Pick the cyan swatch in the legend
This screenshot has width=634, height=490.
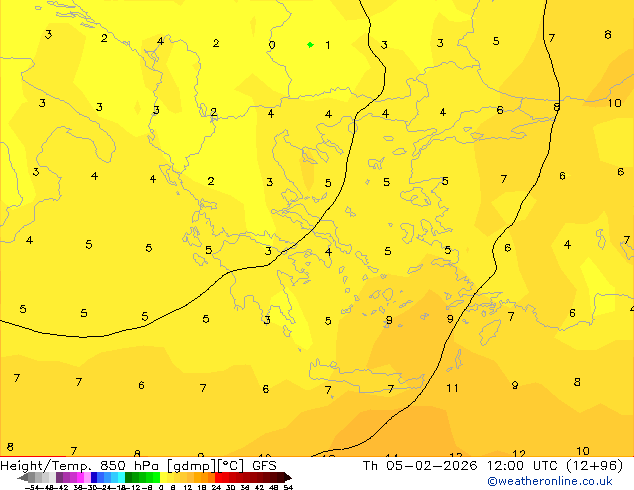click(x=121, y=477)
